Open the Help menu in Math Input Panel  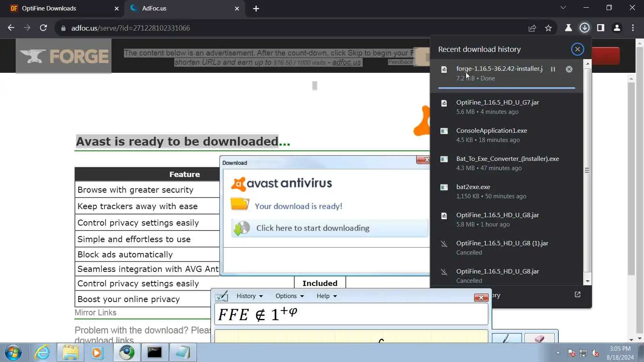326,296
